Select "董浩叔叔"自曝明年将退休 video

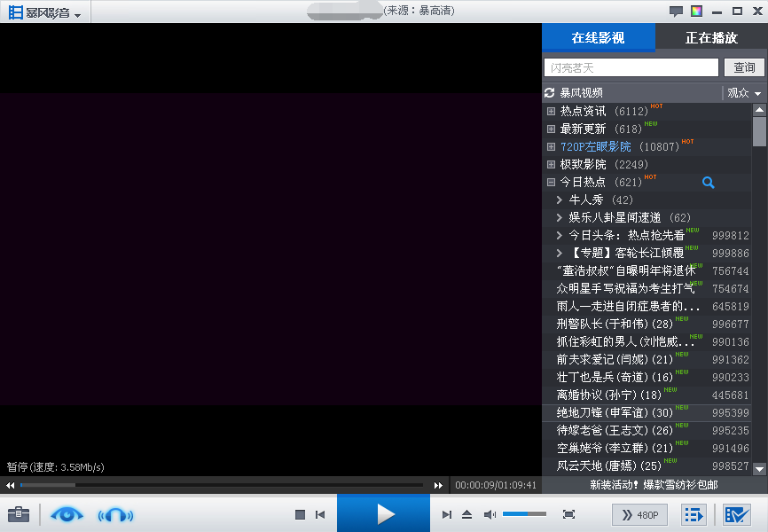(x=647, y=271)
